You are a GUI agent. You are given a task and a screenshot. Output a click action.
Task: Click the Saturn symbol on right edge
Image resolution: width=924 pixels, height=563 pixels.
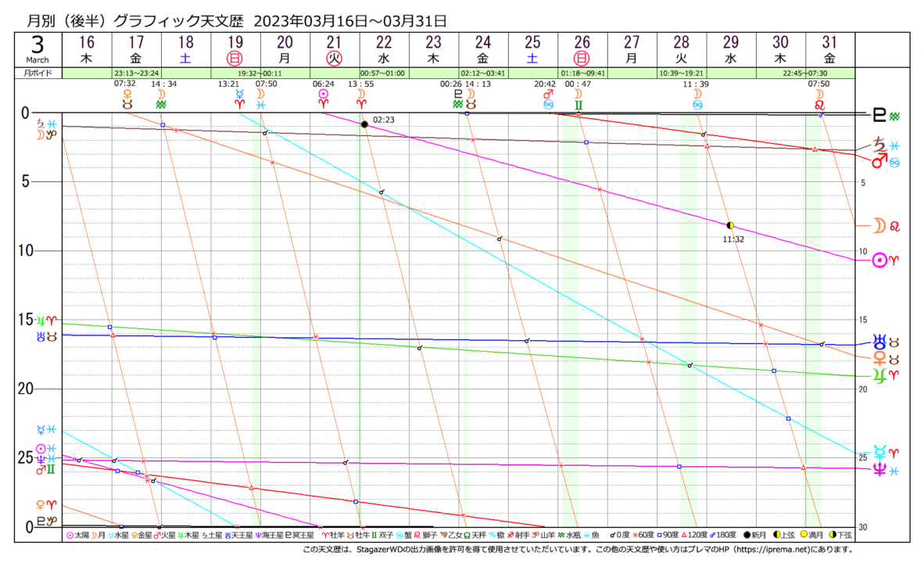pos(879,145)
